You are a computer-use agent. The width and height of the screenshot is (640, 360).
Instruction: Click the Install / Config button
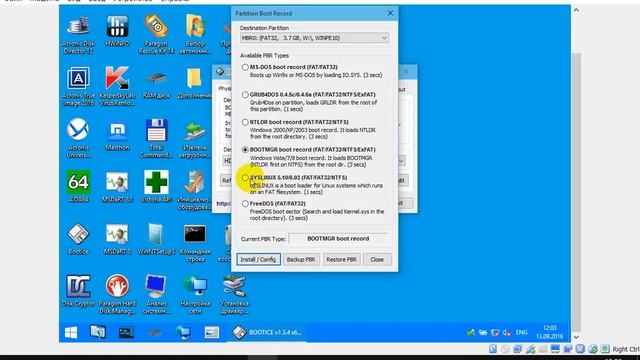(x=258, y=260)
